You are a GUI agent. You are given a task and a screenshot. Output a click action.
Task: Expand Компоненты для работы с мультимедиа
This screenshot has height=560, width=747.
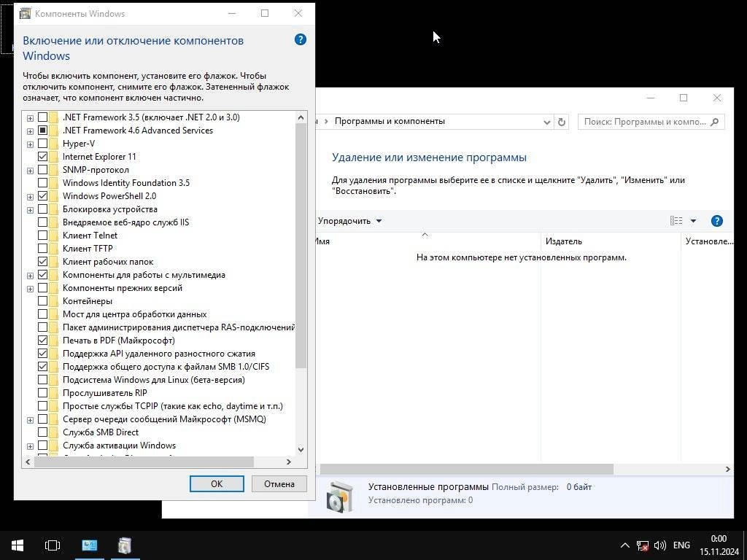point(30,276)
